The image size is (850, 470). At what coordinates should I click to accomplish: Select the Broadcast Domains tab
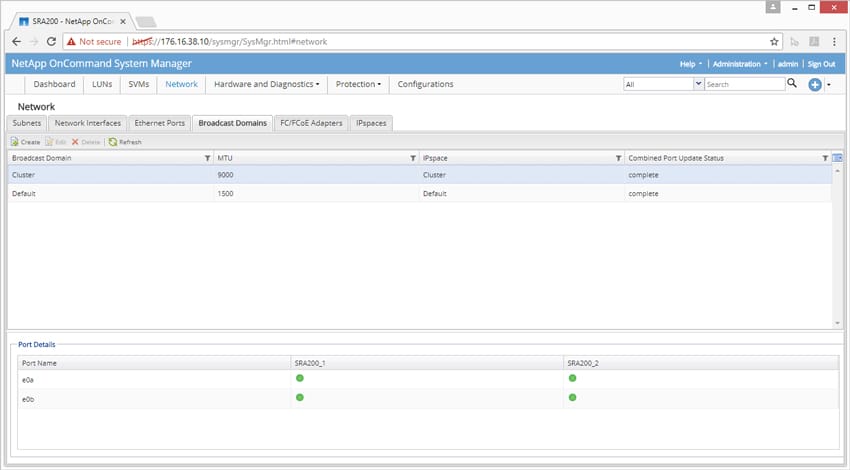tap(233, 123)
